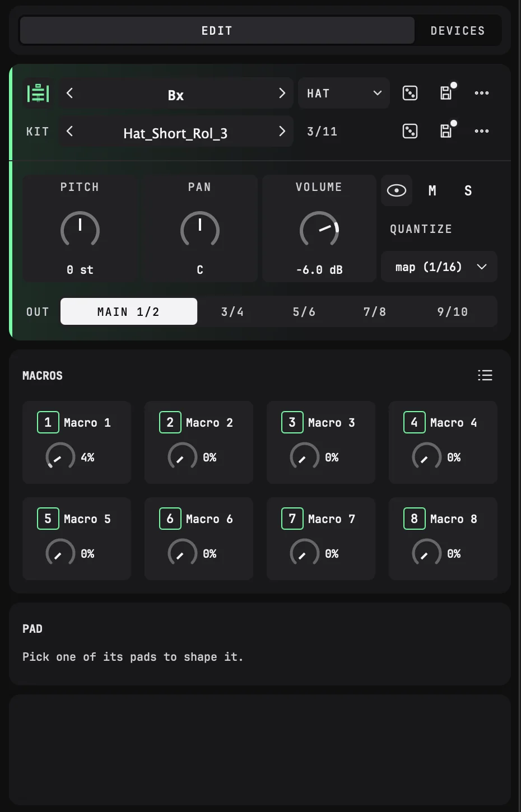Click the Macro 6 knob
521x812 pixels.
point(183,552)
